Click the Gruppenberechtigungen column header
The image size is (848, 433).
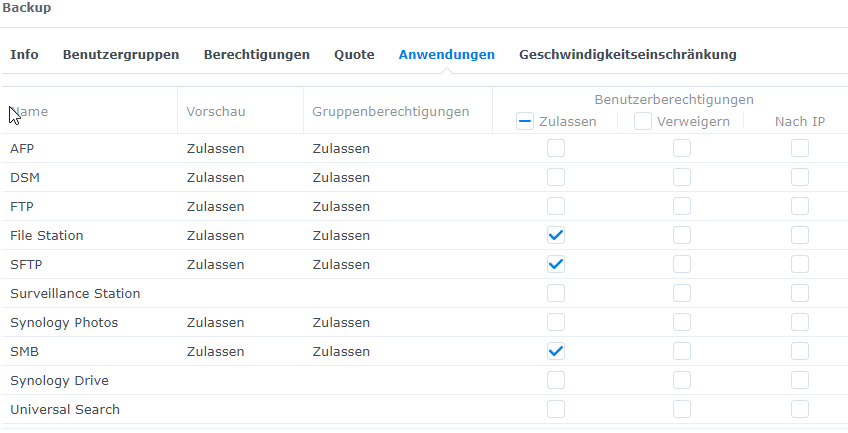click(x=390, y=111)
